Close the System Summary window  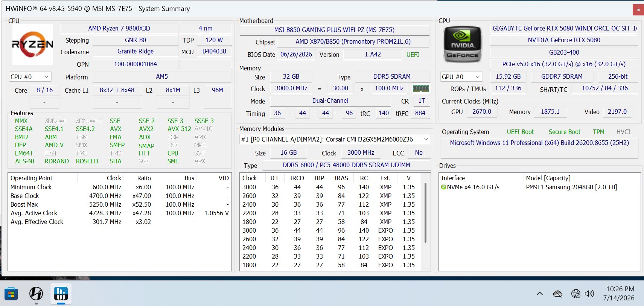pos(638,10)
